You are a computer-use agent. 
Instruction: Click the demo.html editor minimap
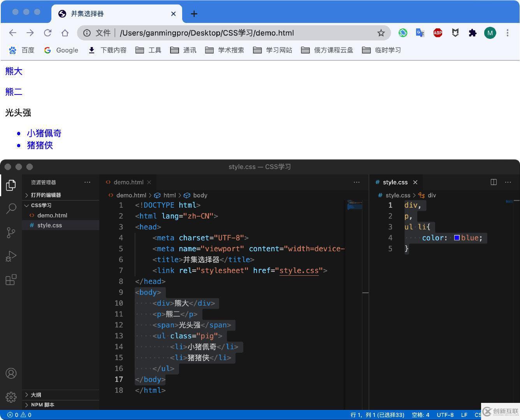[x=355, y=204]
